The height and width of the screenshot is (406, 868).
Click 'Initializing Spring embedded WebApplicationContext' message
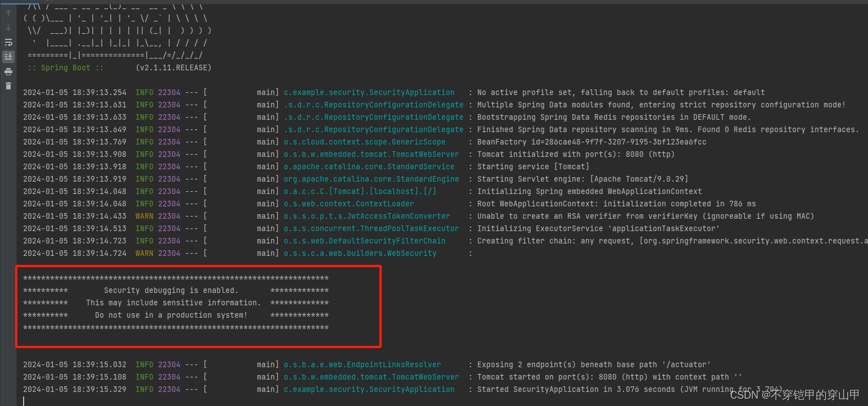(x=589, y=191)
